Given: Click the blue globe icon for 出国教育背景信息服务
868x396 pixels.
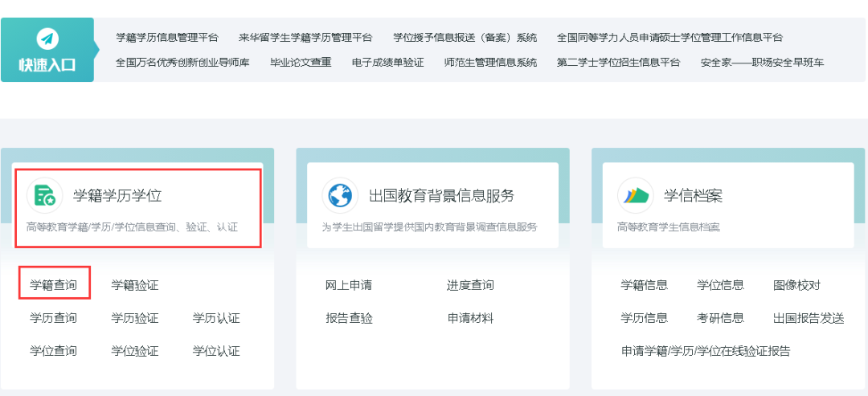Looking at the screenshot, I should [x=340, y=195].
